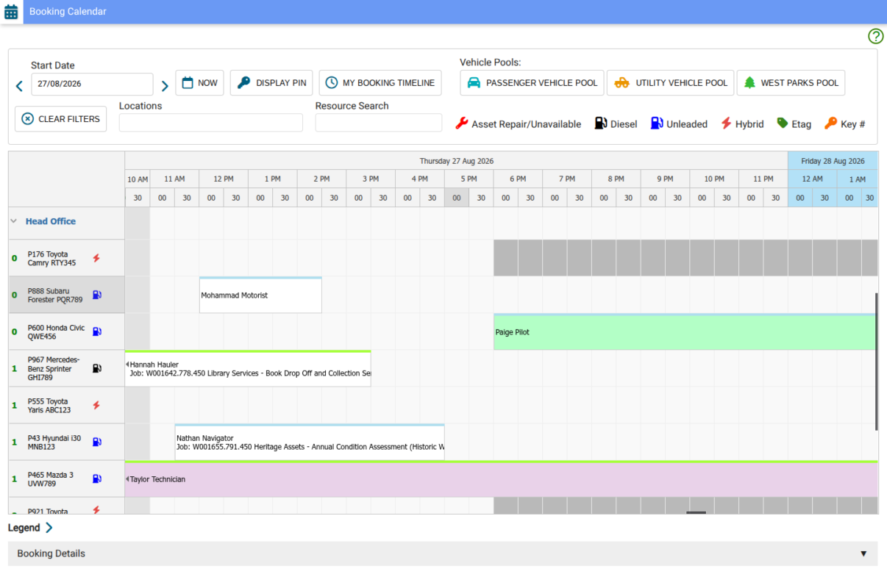This screenshot has width=887, height=588.
Task: Click the Etag green tag icon
Action: [783, 123]
